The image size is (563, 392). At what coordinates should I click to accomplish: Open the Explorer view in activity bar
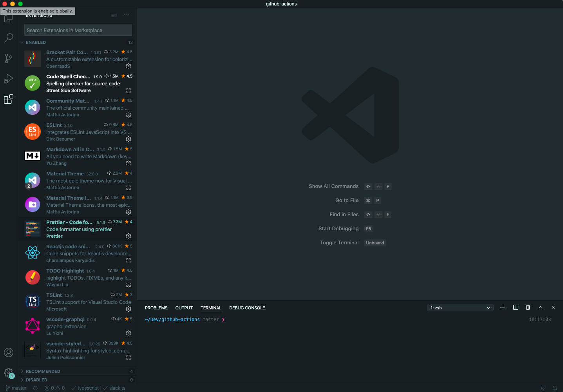point(9,18)
